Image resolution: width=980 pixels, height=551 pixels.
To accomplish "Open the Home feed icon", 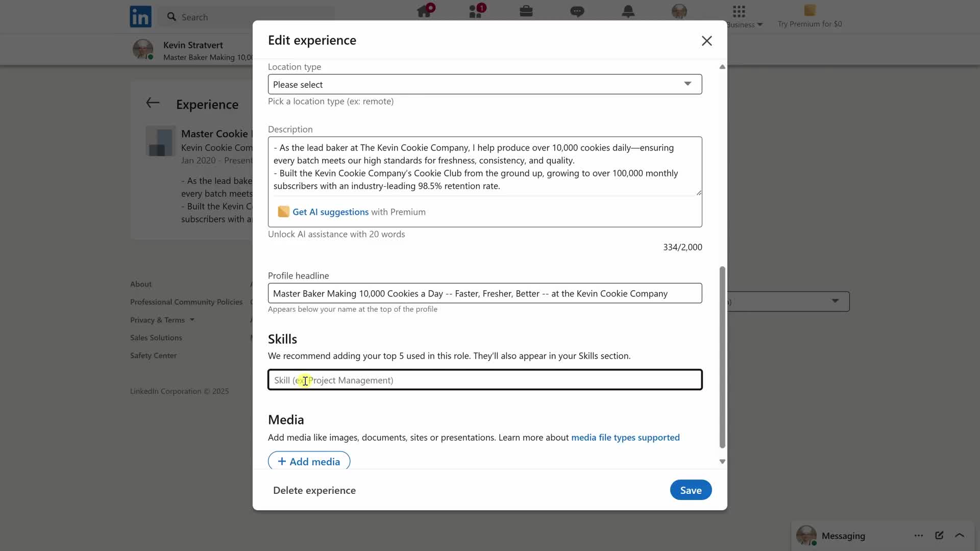I will (x=424, y=11).
